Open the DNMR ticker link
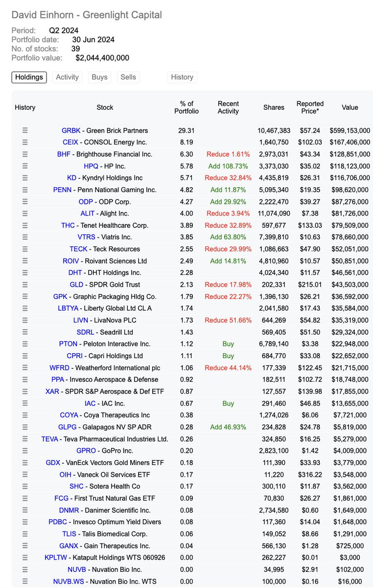Screen dimensions: 373x588 [x=68, y=510]
